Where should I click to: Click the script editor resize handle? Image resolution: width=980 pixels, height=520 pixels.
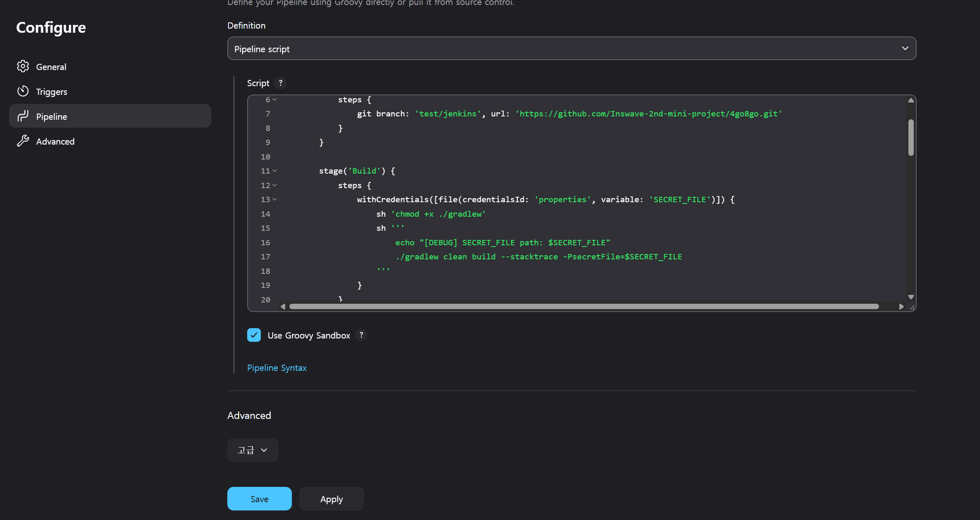point(912,307)
